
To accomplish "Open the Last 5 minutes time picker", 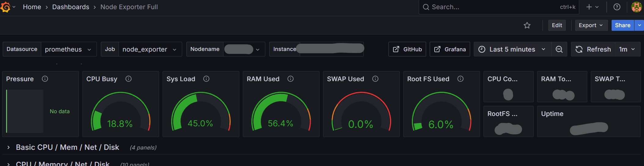I will [x=512, y=49].
